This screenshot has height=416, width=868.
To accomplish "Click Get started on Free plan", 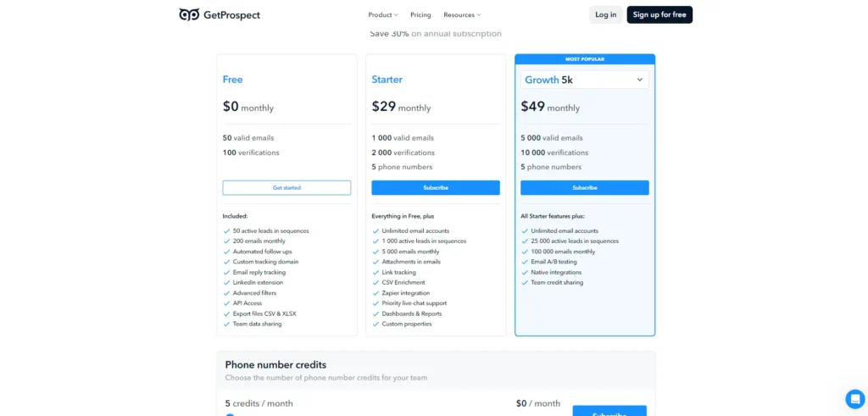I will click(x=287, y=187).
